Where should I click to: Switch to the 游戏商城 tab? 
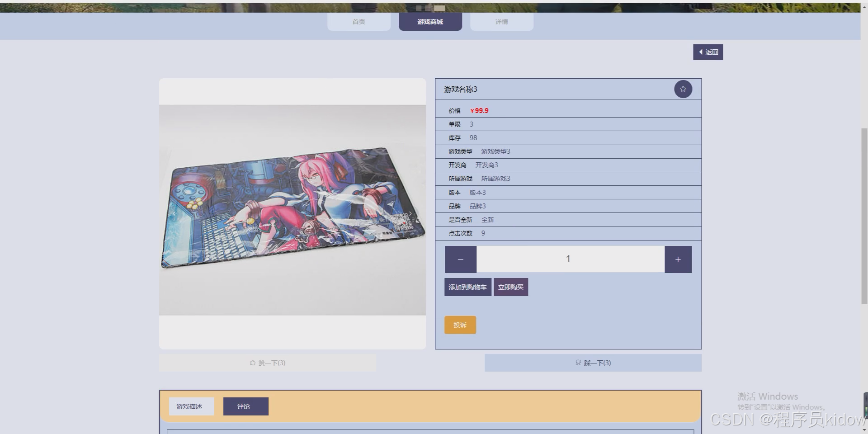(430, 21)
